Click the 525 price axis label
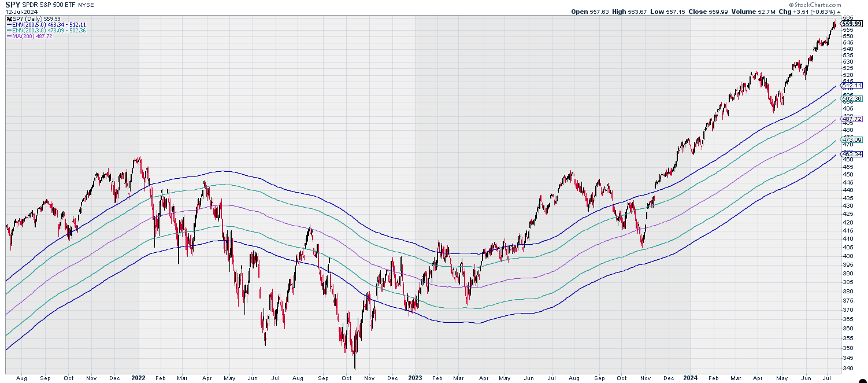 848,68
